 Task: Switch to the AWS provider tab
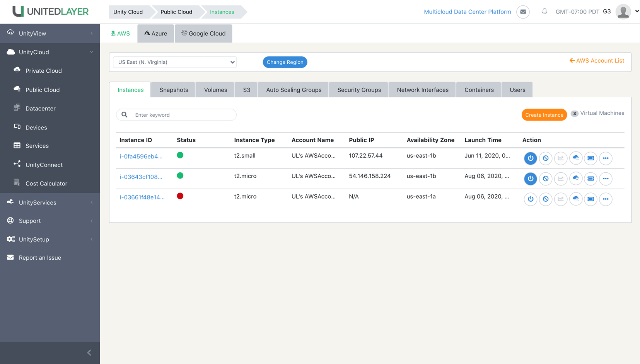[x=120, y=34]
